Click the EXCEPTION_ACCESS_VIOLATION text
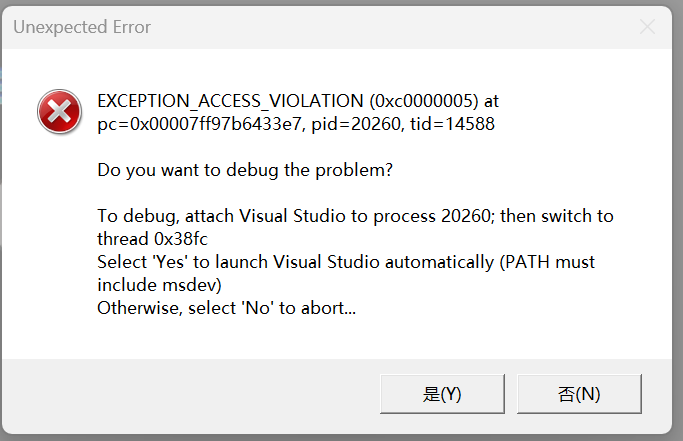This screenshot has width=683, height=441. point(230,101)
